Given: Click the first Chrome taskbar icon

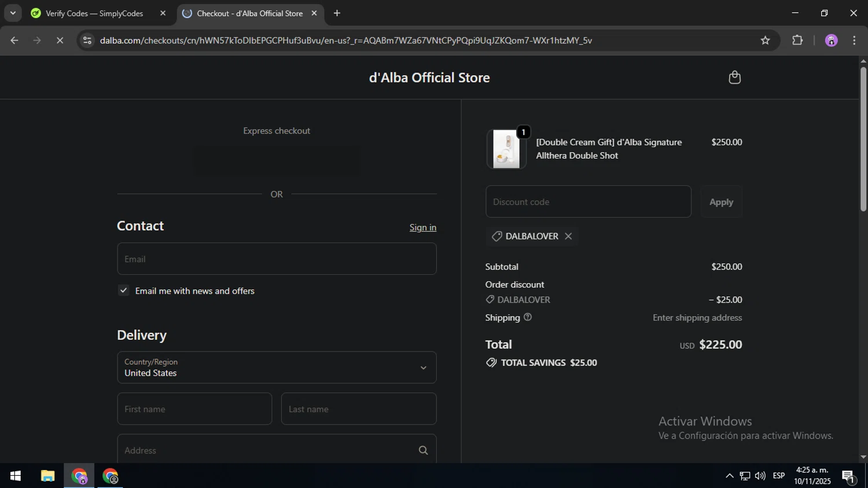Looking at the screenshot, I should (x=79, y=476).
